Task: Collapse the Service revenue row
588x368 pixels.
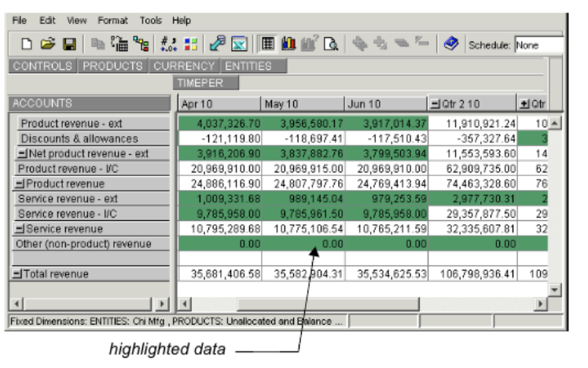Action: click(x=20, y=230)
